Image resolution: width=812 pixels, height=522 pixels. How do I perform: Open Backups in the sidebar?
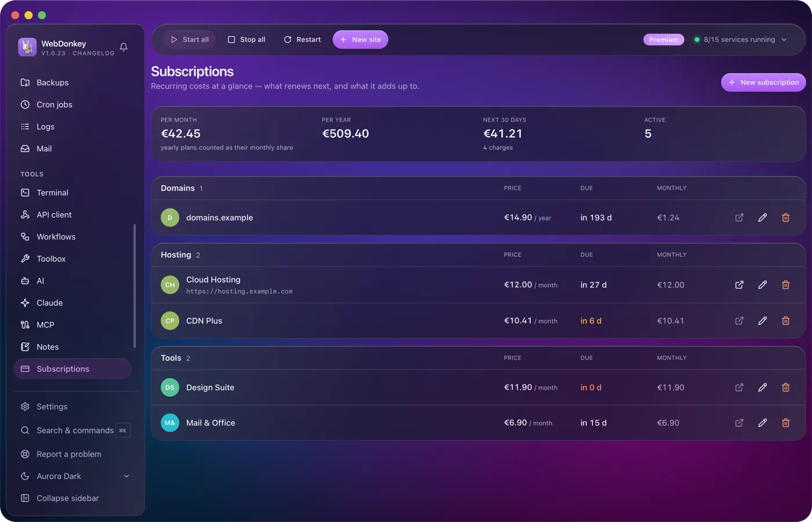[x=72, y=82]
